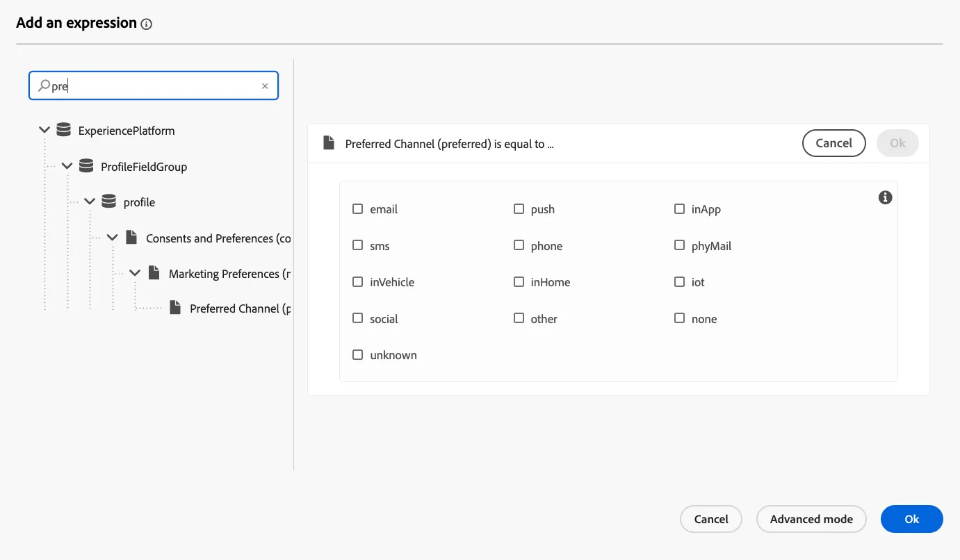960x560 pixels.
Task: Click the profile database icon
Action: [x=108, y=201]
